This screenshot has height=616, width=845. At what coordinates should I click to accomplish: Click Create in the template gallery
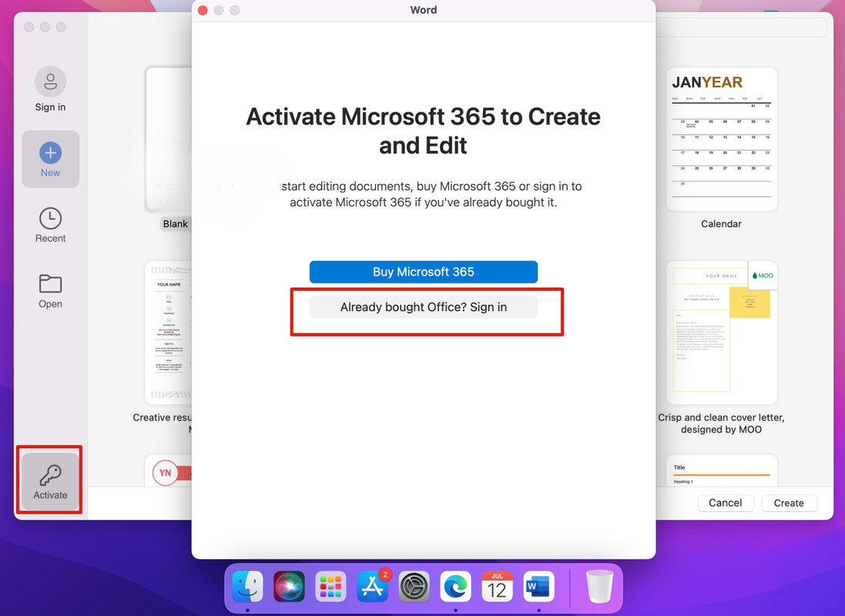pos(789,503)
